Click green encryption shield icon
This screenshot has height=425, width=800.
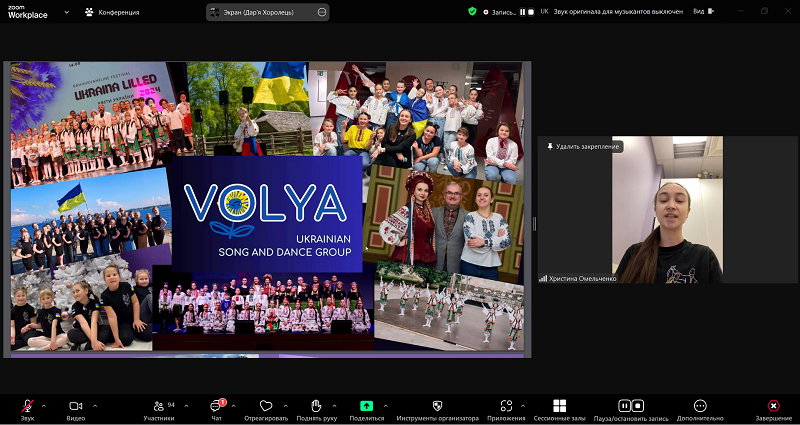pos(472,11)
